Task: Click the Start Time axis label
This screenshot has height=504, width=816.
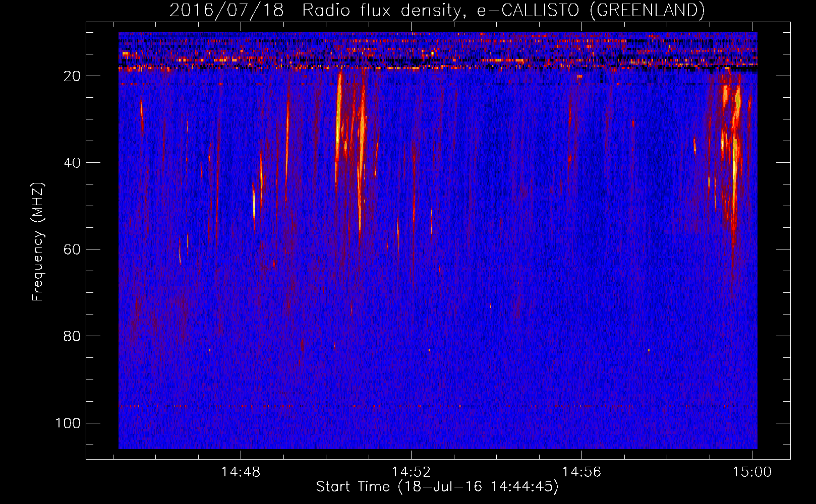Action: coord(437,487)
